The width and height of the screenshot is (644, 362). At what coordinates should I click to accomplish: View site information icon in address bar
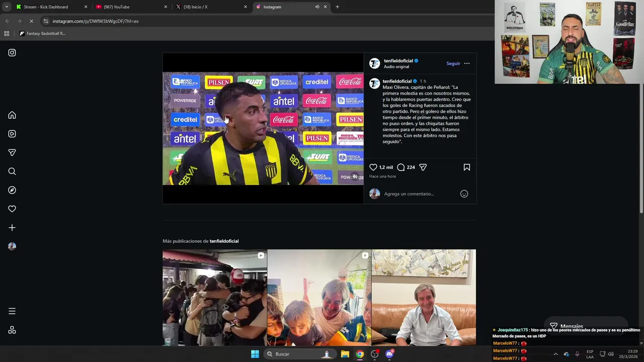point(46,21)
